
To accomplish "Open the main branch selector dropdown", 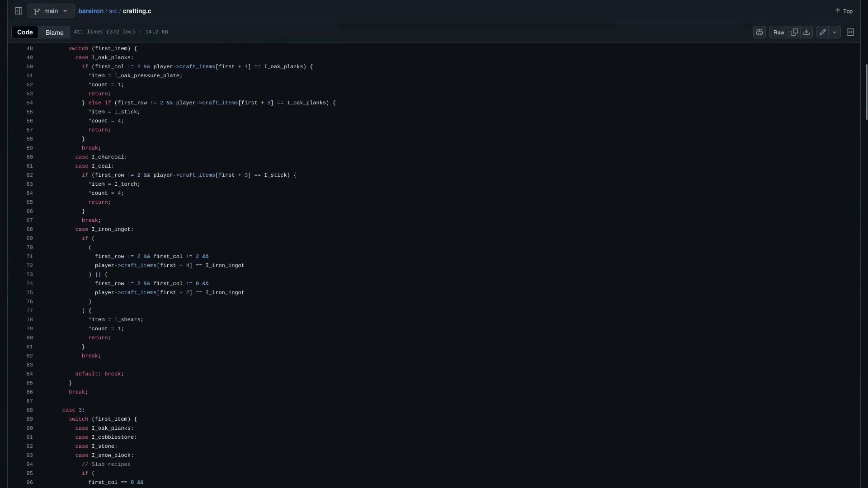I will [x=51, y=11].
